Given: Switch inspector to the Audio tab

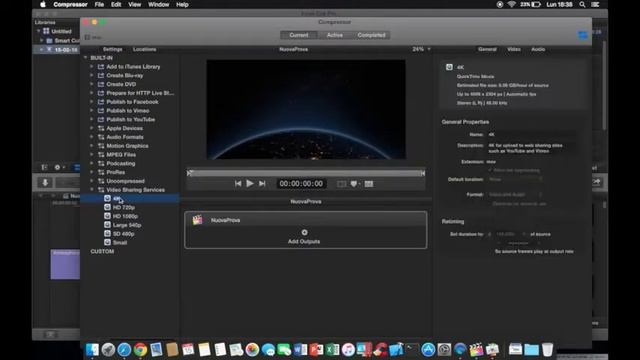Looking at the screenshot, I should 538,49.
